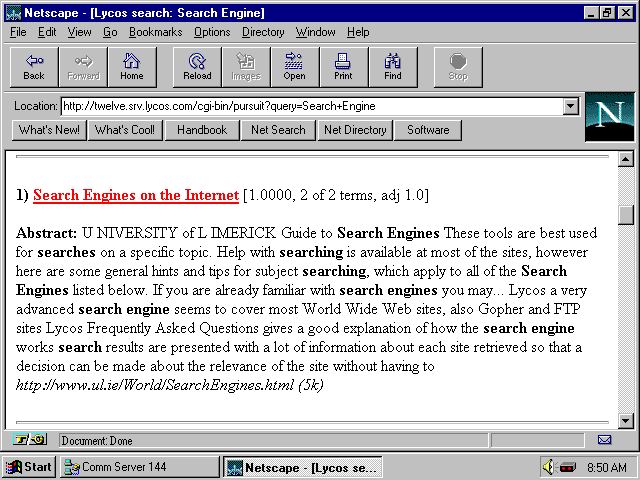Click the Netscape N logo
Screen dimensions: 640x480
point(608,115)
